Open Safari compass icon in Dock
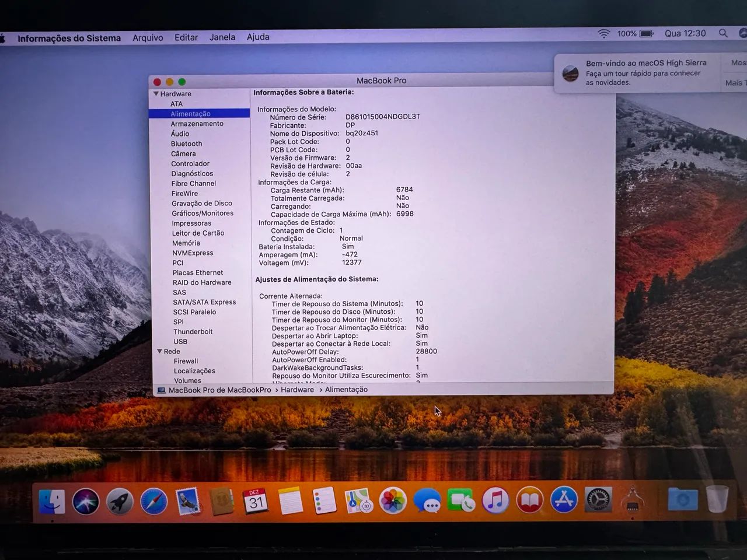The image size is (747, 560). click(x=154, y=502)
